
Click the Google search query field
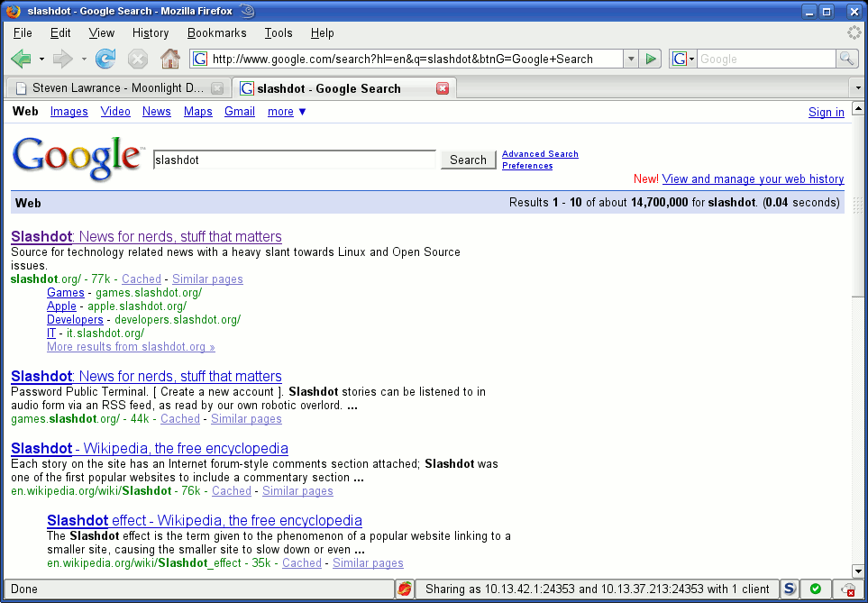(295, 160)
